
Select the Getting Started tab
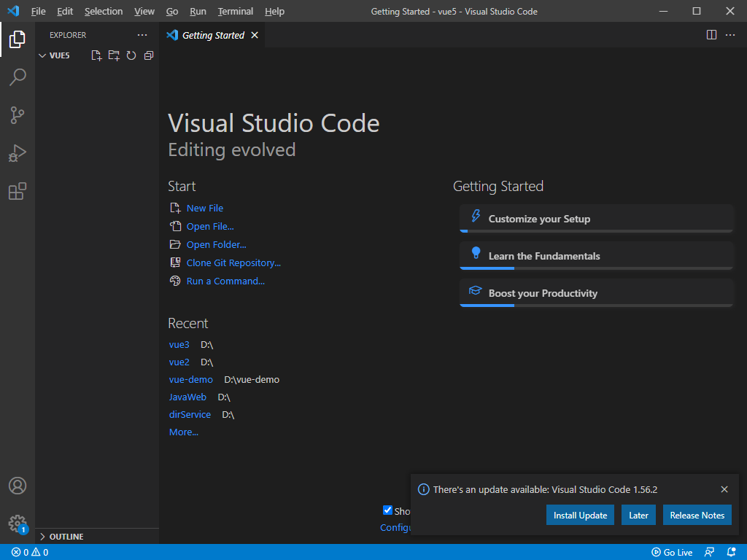pyautogui.click(x=213, y=35)
